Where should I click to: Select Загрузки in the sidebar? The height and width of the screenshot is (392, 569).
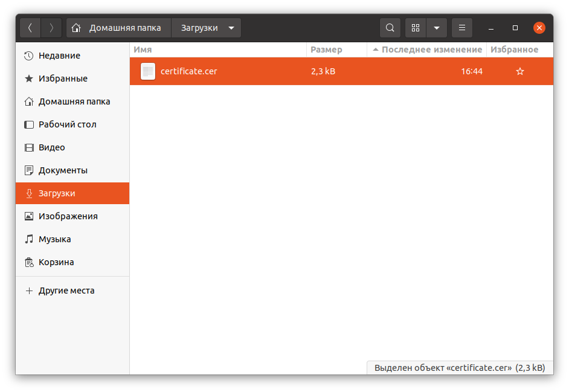pos(72,193)
